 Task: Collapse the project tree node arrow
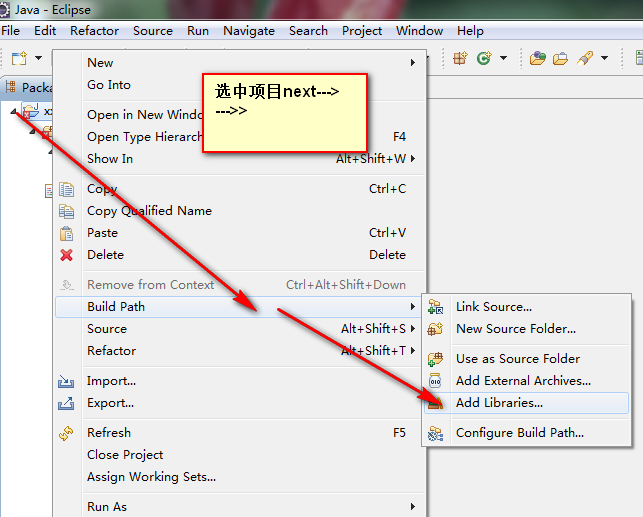(14, 112)
